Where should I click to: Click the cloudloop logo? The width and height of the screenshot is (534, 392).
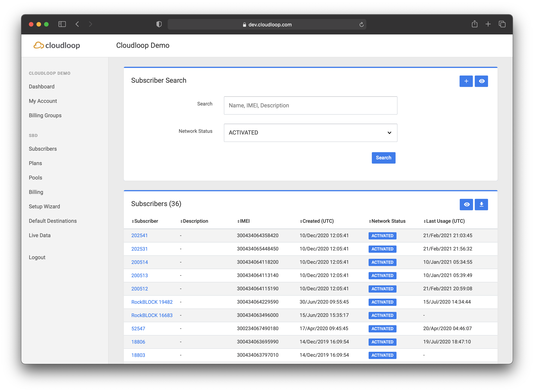click(57, 45)
